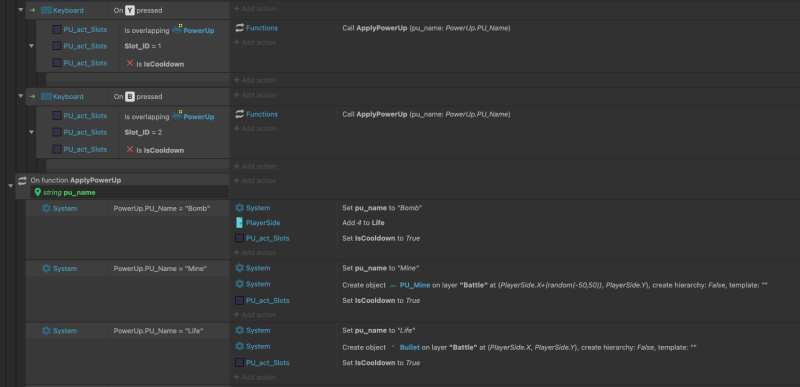Click the Keyboard icon in B pressed event
The width and height of the screenshot is (800, 387).
[46, 96]
